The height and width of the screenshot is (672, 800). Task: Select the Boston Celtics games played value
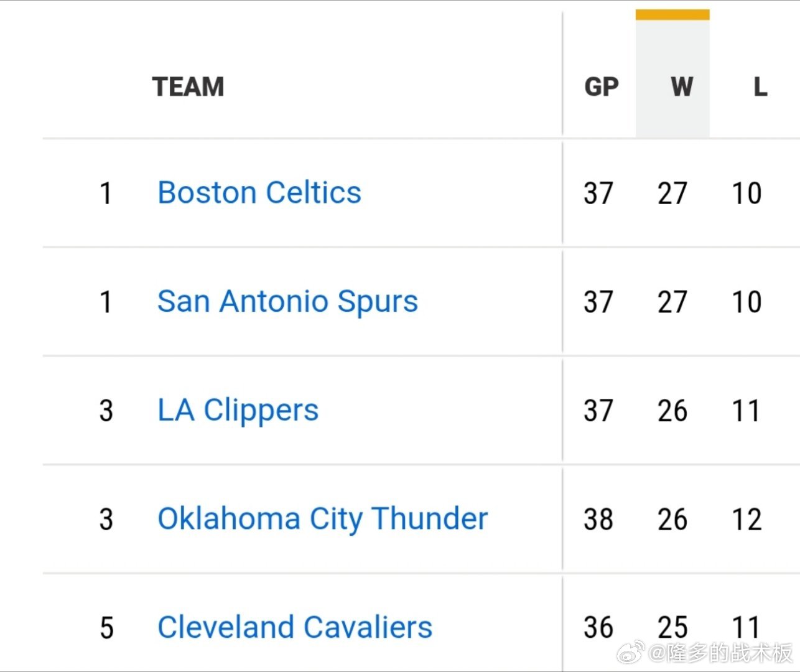tap(598, 193)
